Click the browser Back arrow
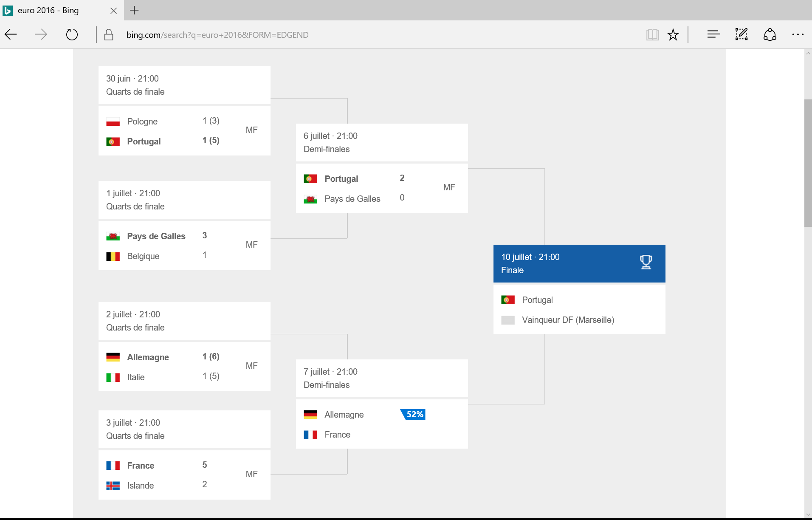 (x=11, y=34)
